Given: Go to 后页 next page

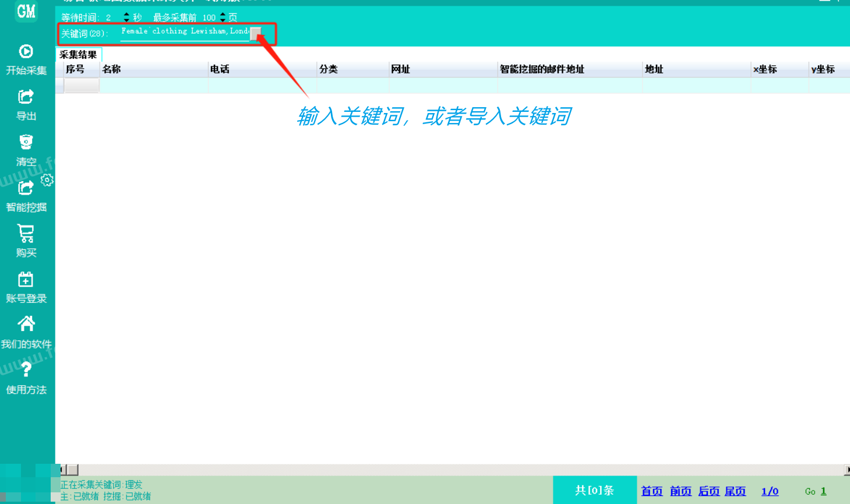Looking at the screenshot, I should pyautogui.click(x=709, y=491).
